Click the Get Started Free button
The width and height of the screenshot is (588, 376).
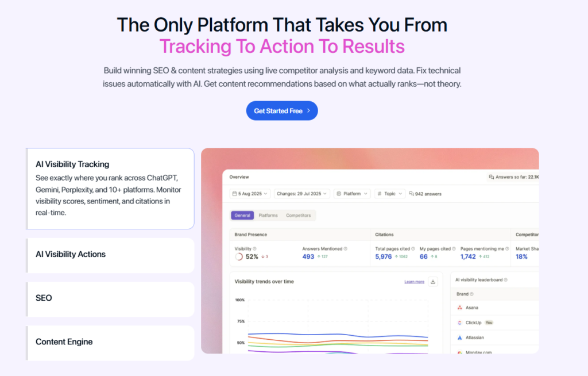[x=282, y=111]
